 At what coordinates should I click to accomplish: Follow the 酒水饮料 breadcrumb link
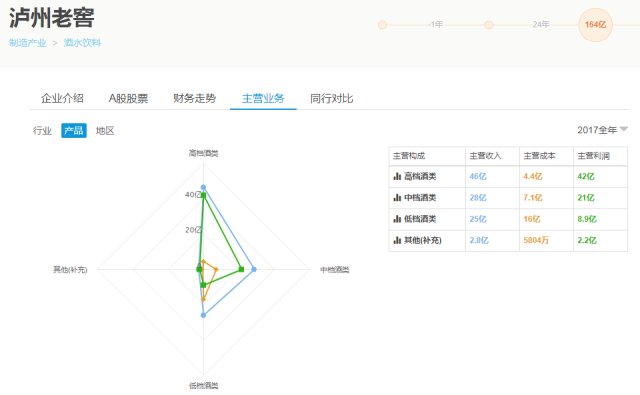click(82, 43)
